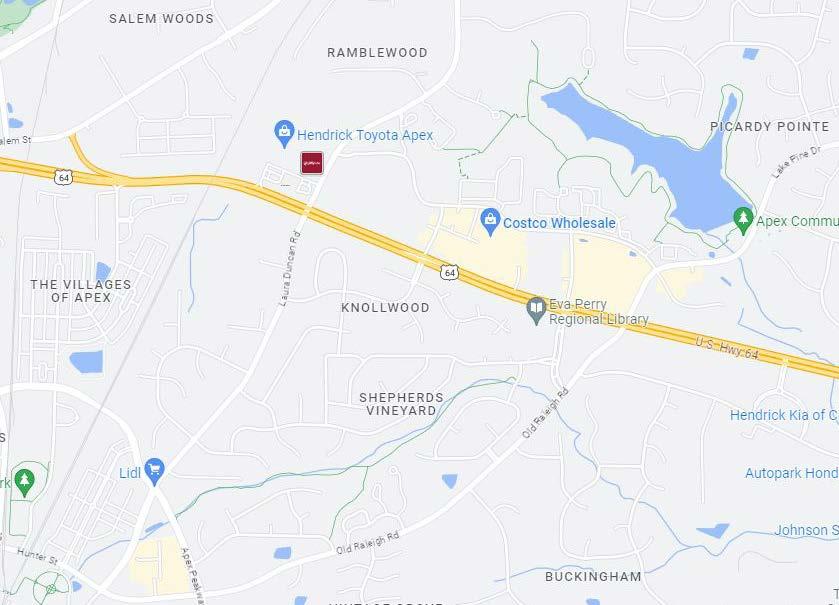
Task: Select the Eva Perry Regional Library pin
Action: 536,311
